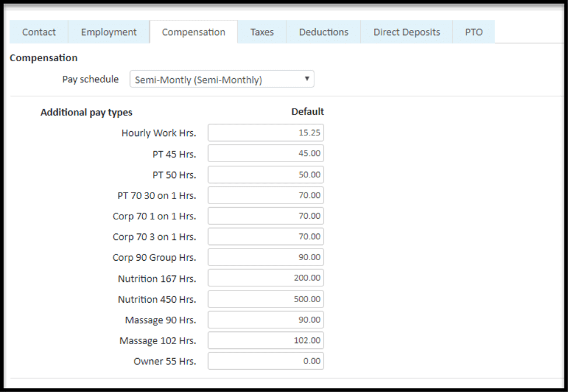The height and width of the screenshot is (392, 568).
Task: Click the PT 50 Hrs. default field
Action: pos(265,174)
